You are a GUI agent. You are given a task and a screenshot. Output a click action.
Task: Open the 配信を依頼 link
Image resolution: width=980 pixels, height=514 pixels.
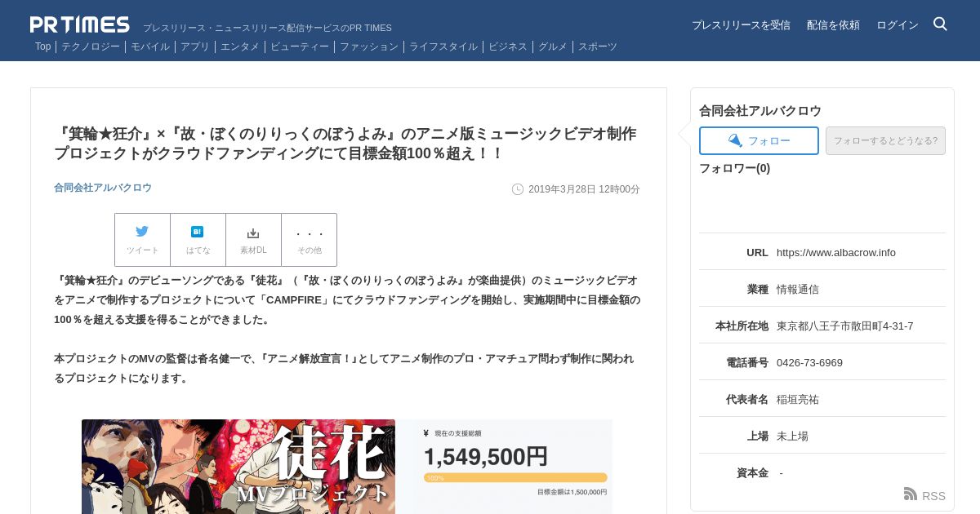tap(833, 25)
